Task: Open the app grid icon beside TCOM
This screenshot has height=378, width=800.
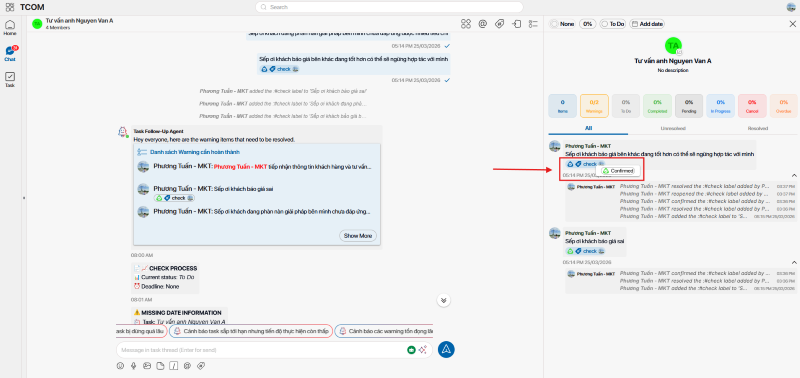Action: [x=10, y=7]
